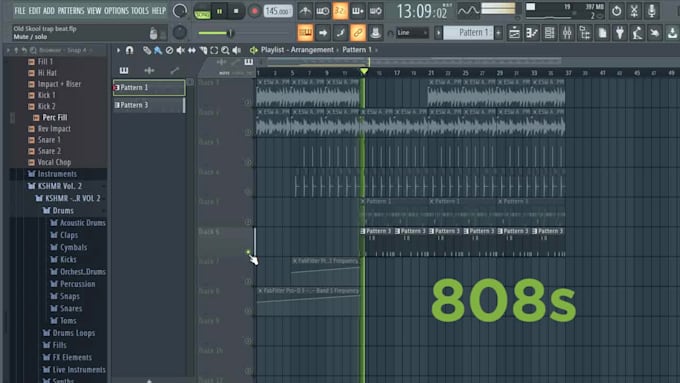Toggle Song/Pattern mode button
The width and height of the screenshot is (680, 383).
(x=202, y=12)
